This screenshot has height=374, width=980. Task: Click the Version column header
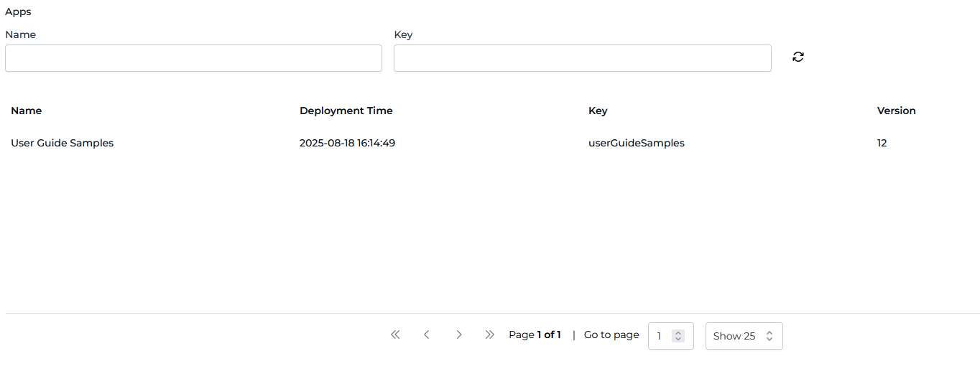click(896, 111)
